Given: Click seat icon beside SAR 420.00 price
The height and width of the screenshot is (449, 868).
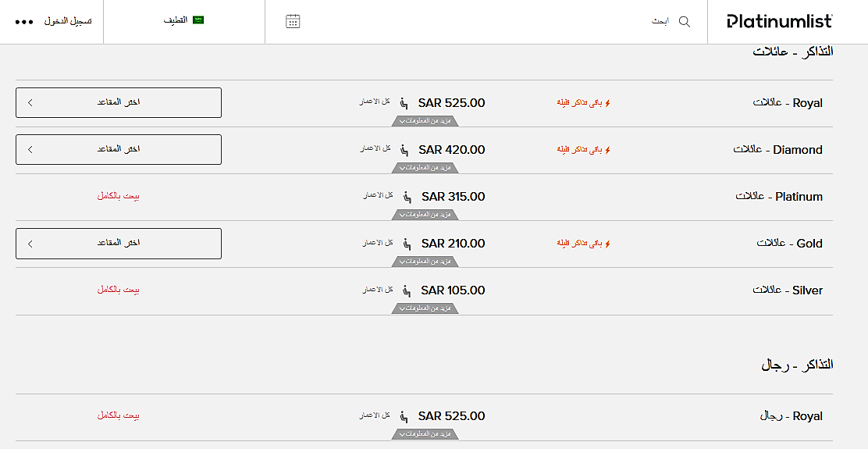Looking at the screenshot, I should click(x=404, y=150).
